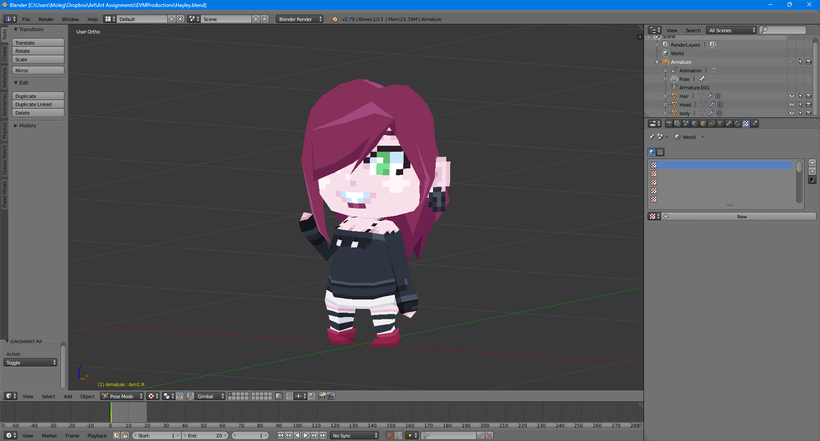Toggle visibility eye for Head object
The image size is (820, 441).
point(791,104)
